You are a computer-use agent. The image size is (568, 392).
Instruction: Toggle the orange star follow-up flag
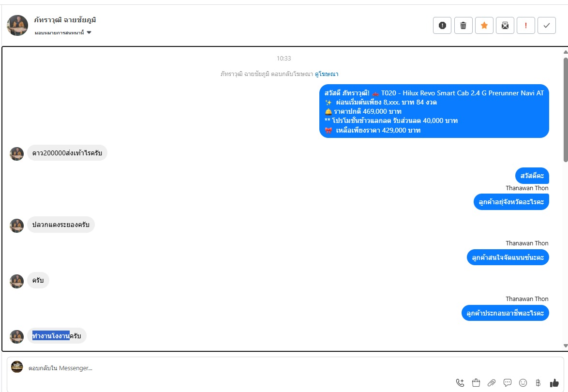point(484,26)
